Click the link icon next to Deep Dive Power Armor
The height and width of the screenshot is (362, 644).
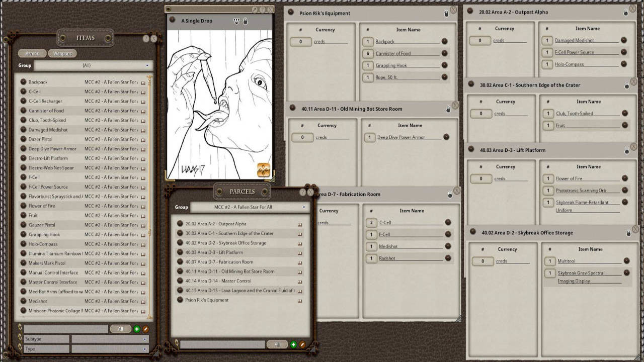click(446, 136)
